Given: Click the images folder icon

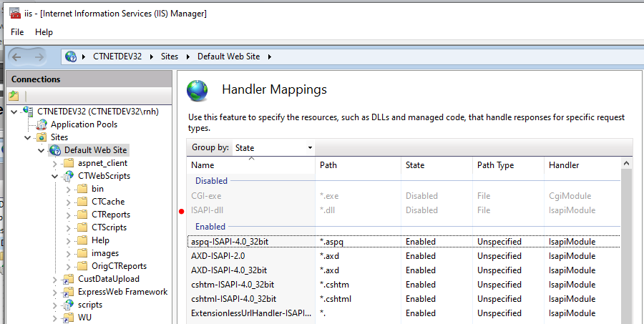Looking at the screenshot, I should coord(82,253).
